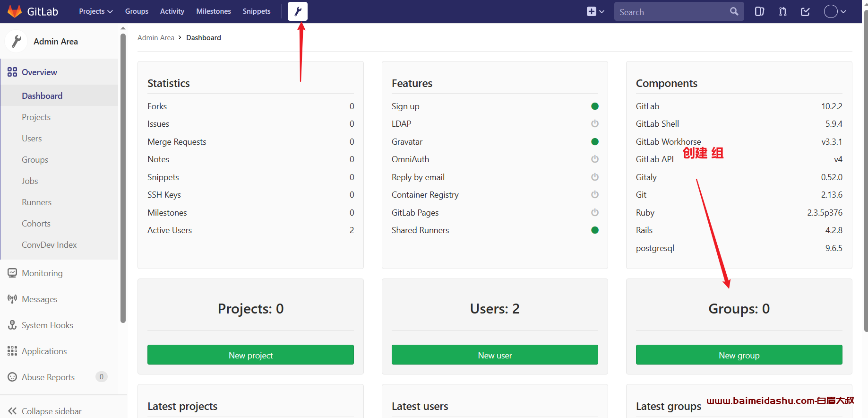Expand the arrow beside the plus icon
The height and width of the screenshot is (418, 868).
click(602, 12)
